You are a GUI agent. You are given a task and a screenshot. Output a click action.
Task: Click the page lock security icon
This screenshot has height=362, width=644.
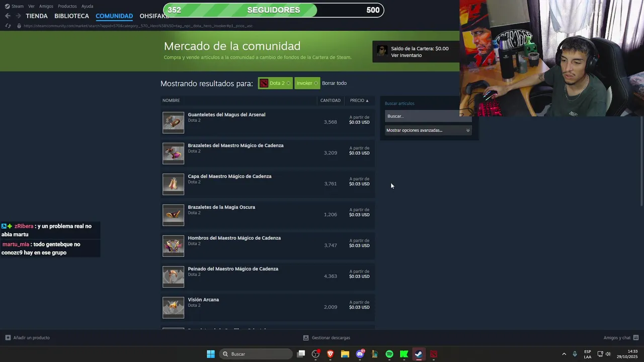coord(19,26)
